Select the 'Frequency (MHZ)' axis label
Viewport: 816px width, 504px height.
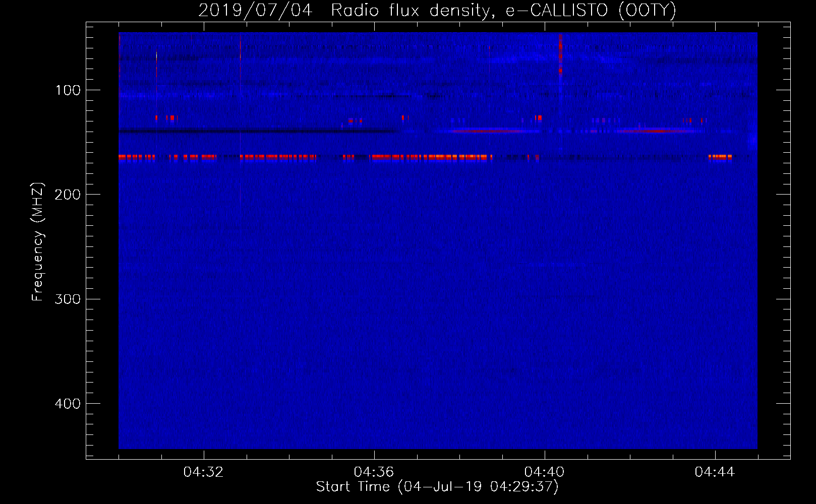[x=38, y=242]
